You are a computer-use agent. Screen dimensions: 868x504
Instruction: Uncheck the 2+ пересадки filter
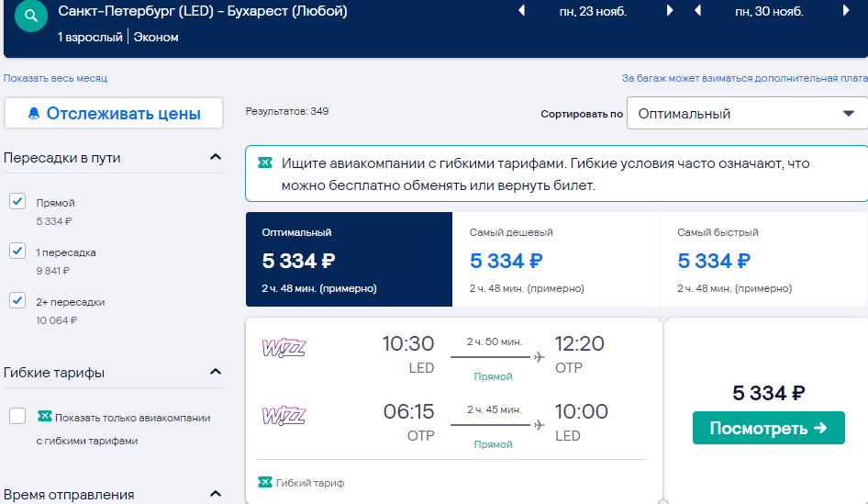[x=17, y=300]
